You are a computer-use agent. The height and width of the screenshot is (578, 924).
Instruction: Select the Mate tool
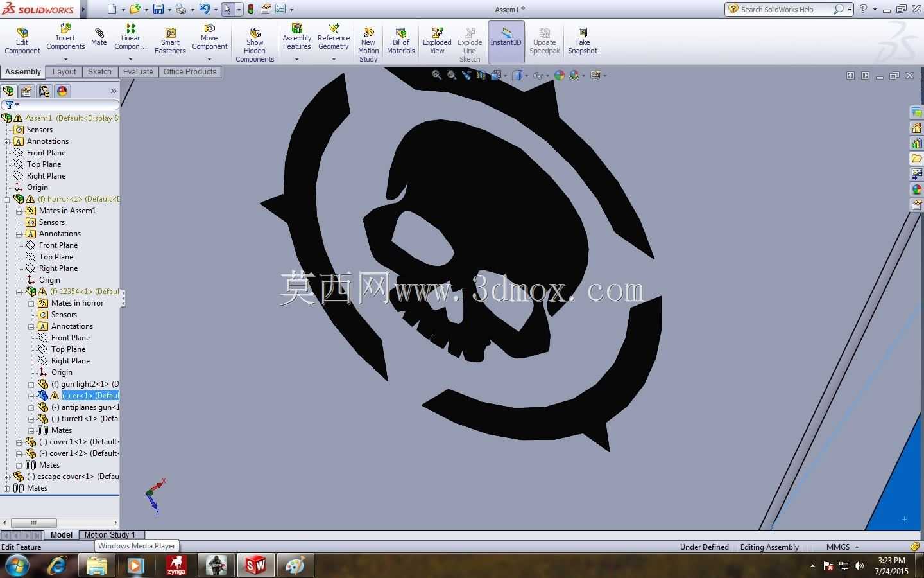[x=99, y=37]
